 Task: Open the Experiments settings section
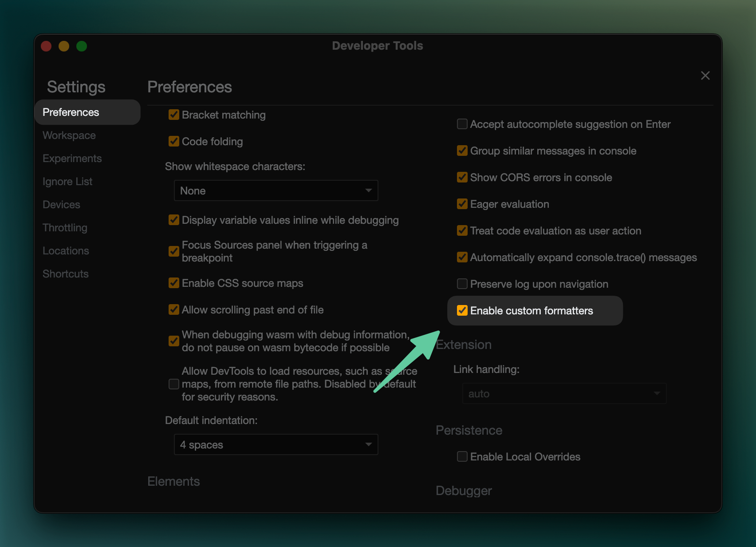tap(72, 159)
